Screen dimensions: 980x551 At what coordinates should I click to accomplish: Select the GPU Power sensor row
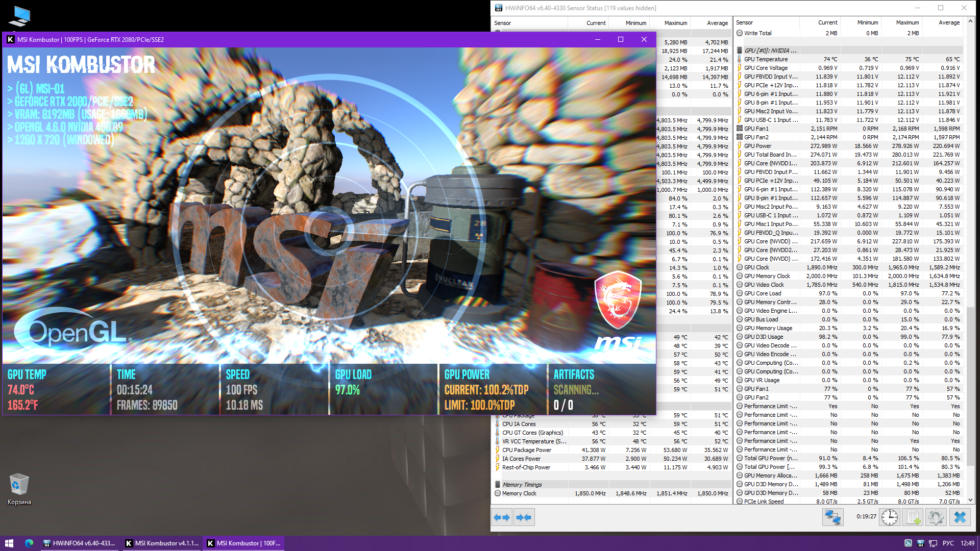pos(757,146)
